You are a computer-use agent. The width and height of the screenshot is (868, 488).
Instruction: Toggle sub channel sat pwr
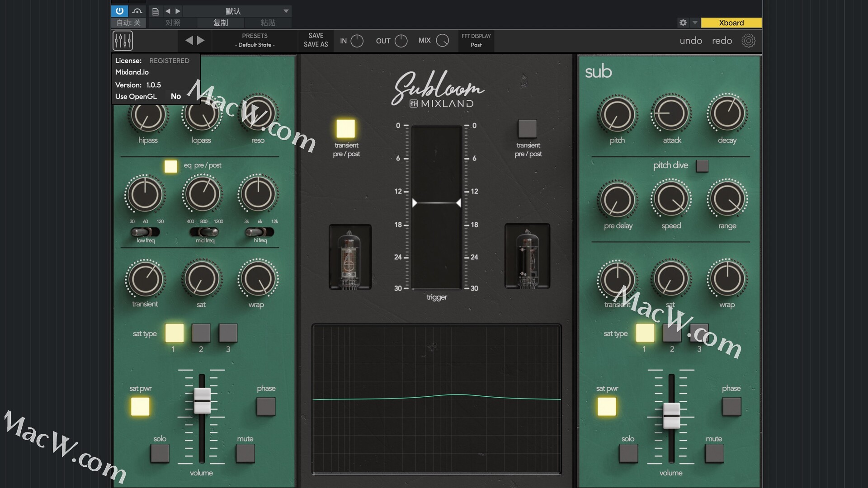(607, 407)
